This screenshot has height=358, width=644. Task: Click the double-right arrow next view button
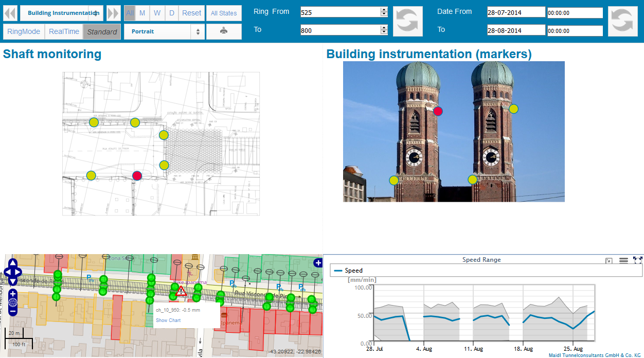coord(114,13)
